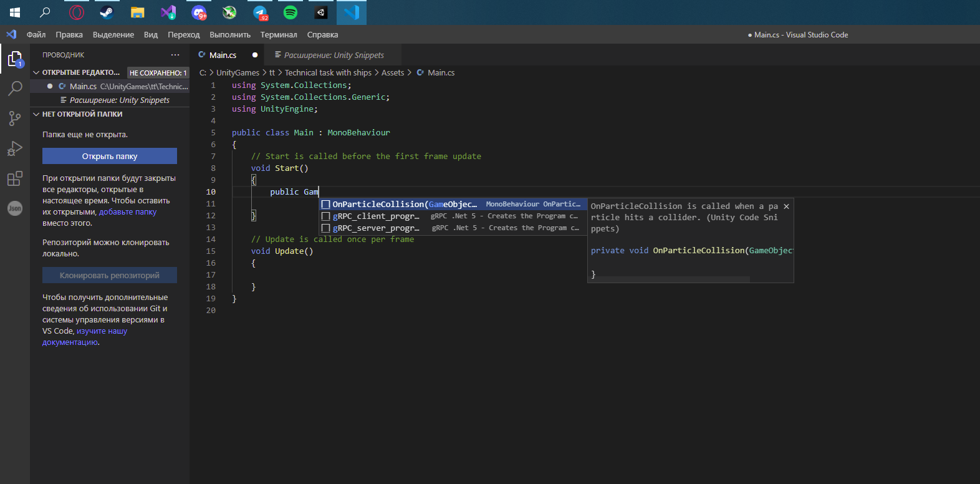The image size is (980, 484).
Task: Click the unsaved dot on the Main.cs tab
Action: tap(255, 55)
